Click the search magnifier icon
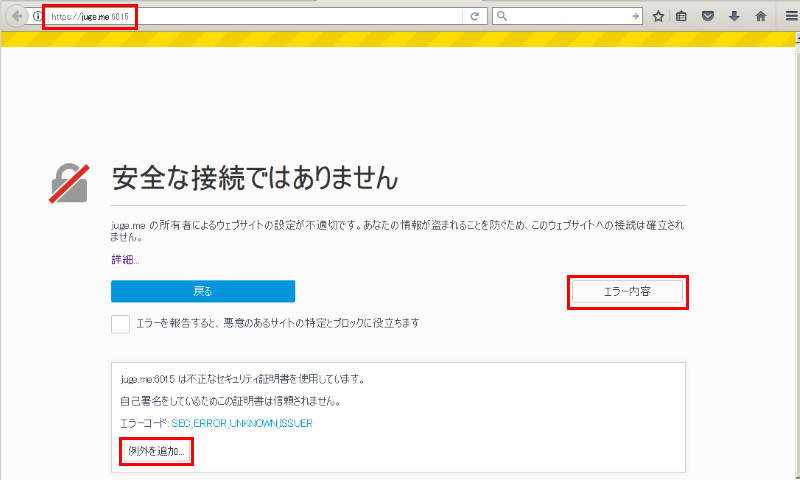The width and height of the screenshot is (800, 480). click(502, 16)
